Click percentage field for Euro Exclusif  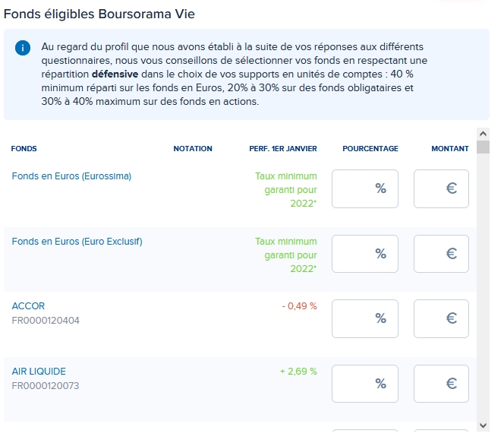click(365, 254)
